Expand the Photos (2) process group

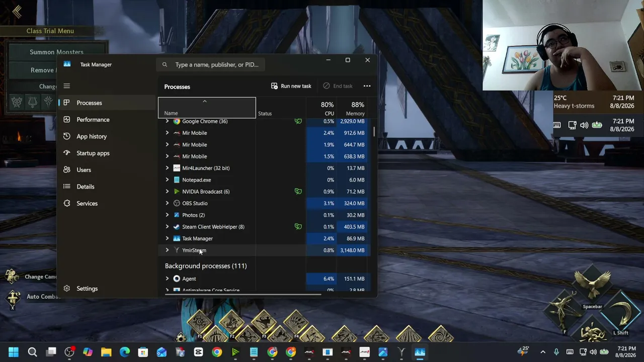coord(167,215)
